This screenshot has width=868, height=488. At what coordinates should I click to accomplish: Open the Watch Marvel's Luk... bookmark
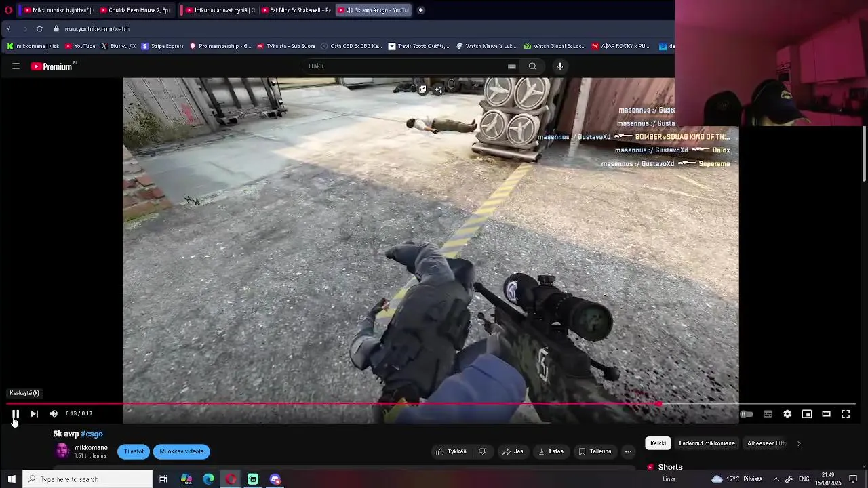486,46
